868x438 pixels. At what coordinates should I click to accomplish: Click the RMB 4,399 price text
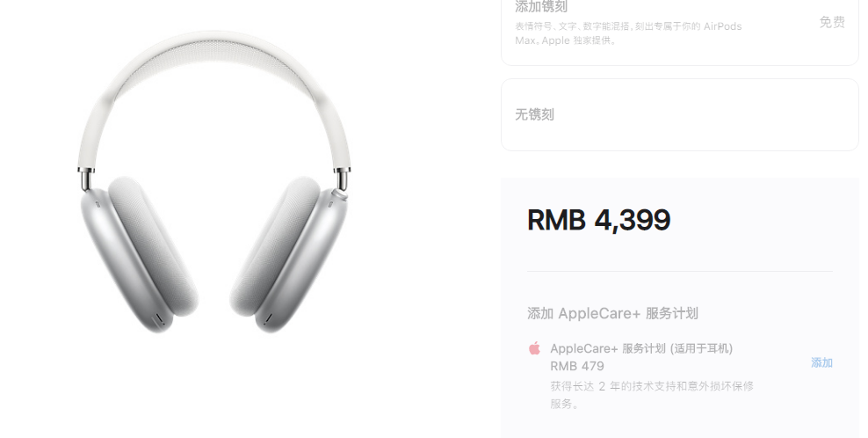tap(598, 220)
